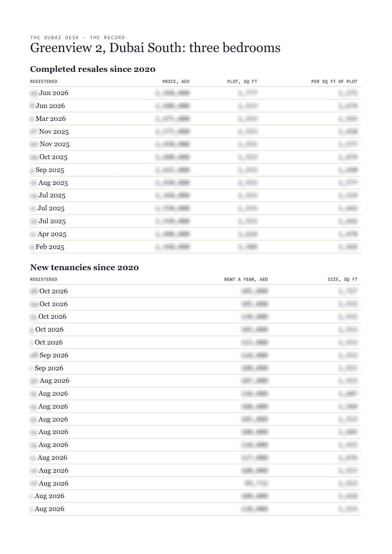The image size is (392, 554).
Task: Select the Dubai Desk · The Record header line
Action: (77, 37)
